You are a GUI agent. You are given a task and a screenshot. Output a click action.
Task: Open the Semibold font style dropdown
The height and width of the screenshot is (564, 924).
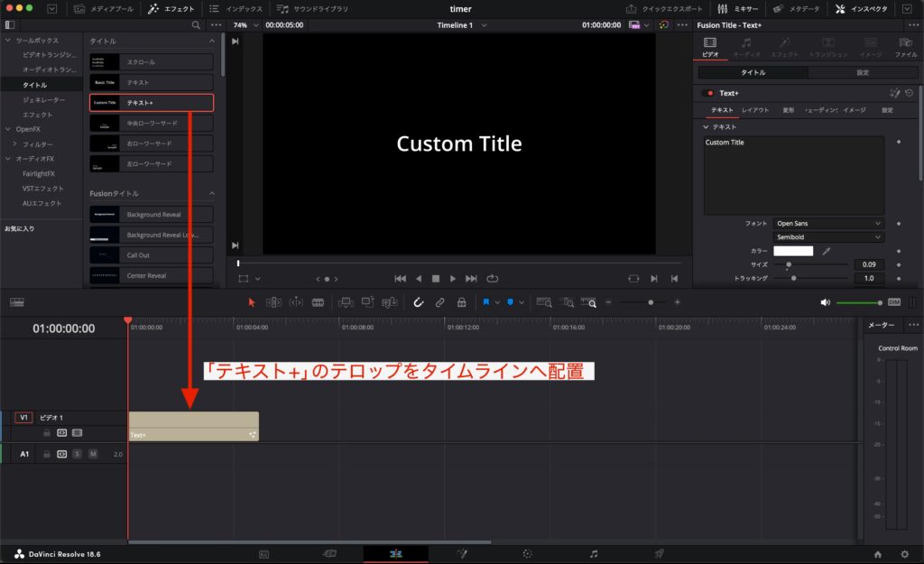coord(827,237)
